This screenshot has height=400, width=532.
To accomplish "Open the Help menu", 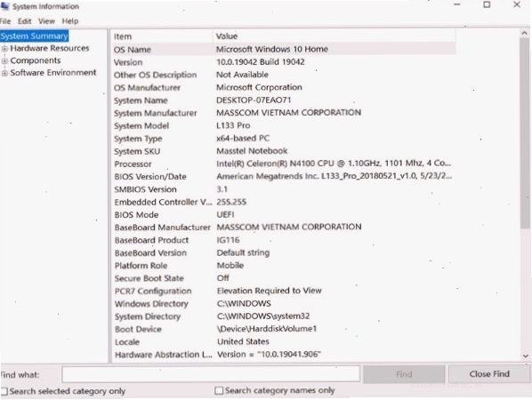I will pyautogui.click(x=70, y=21).
